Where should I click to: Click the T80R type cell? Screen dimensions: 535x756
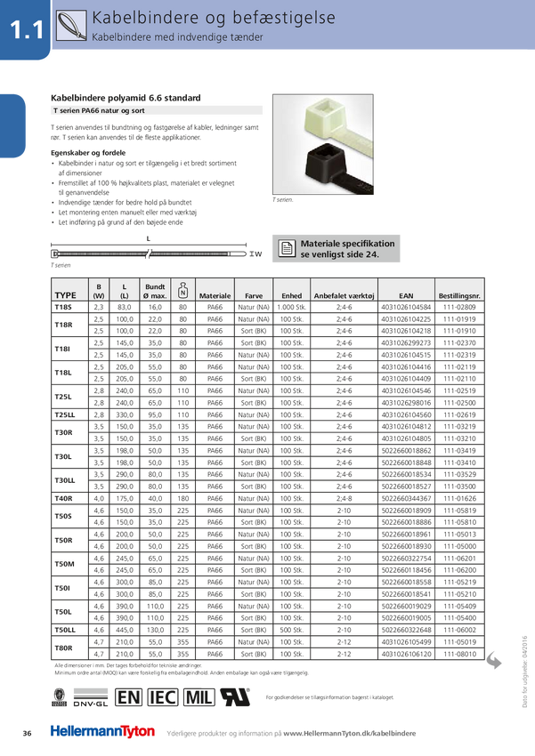point(70,648)
